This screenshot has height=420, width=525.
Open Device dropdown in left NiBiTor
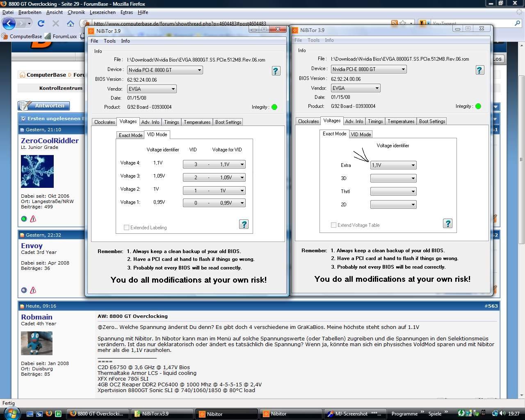pyautogui.click(x=165, y=70)
